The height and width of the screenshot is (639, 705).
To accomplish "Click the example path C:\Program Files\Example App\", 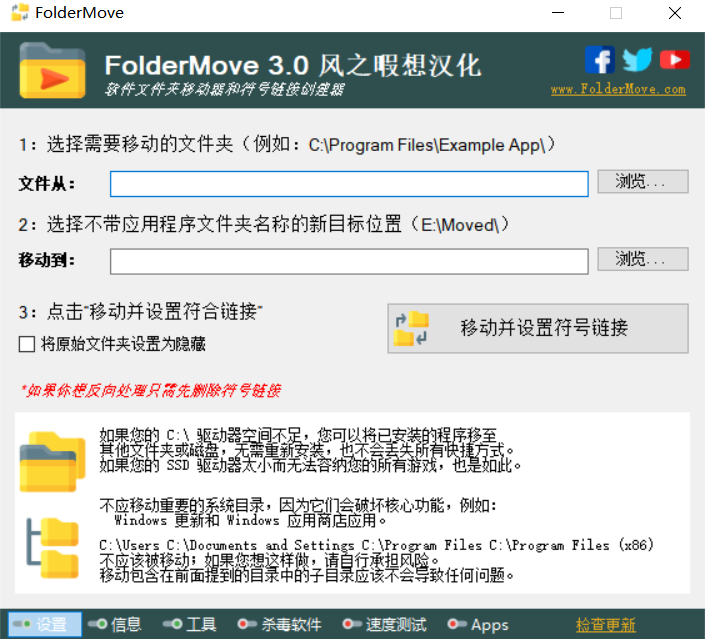I will 427,145.
